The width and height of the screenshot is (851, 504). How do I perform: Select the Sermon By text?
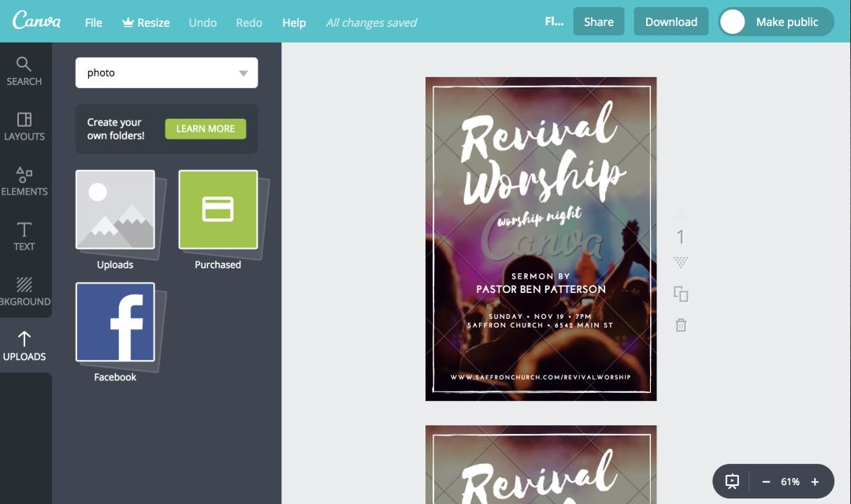click(x=541, y=276)
